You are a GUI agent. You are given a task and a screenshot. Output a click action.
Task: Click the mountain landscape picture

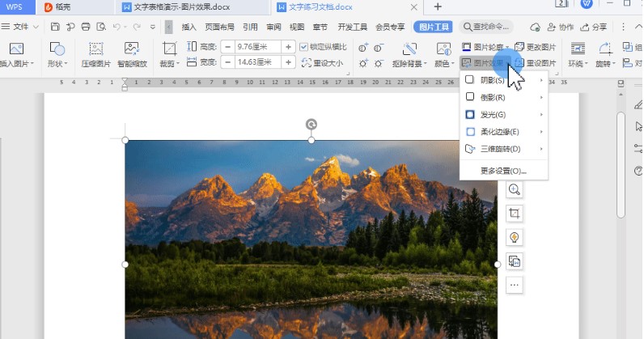311,239
